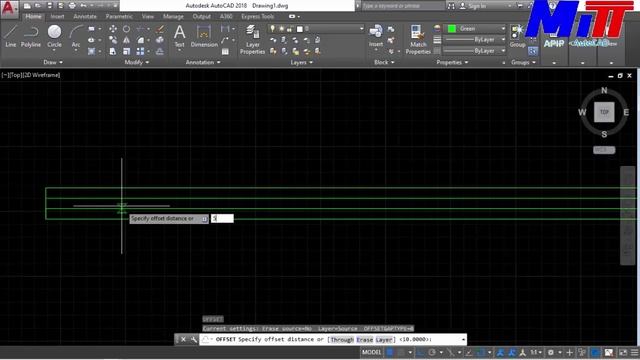Open the Annotate ribbon tab
Screen dimensions: 640x360
click(x=85, y=16)
